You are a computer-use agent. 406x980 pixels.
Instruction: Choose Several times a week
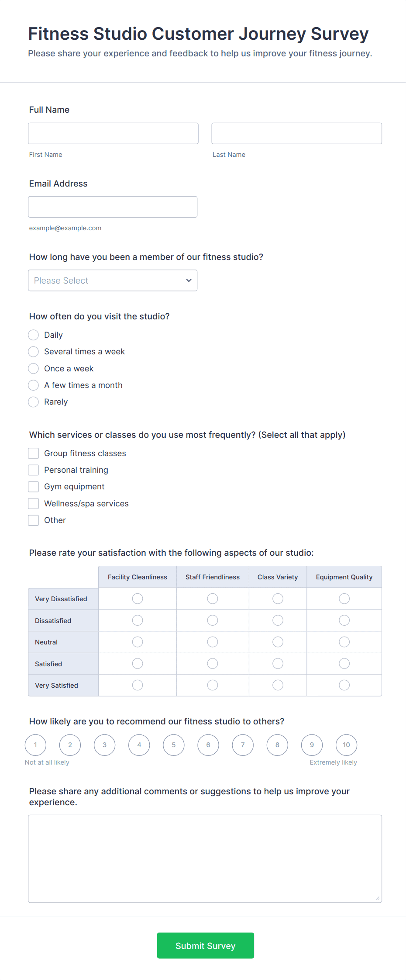coord(34,352)
